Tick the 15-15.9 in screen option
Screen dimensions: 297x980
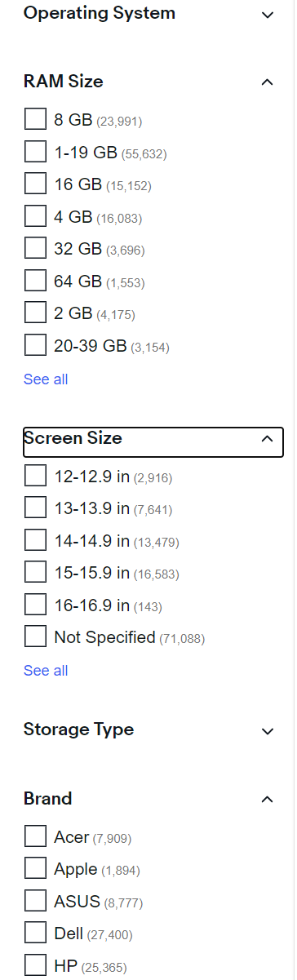(35, 573)
